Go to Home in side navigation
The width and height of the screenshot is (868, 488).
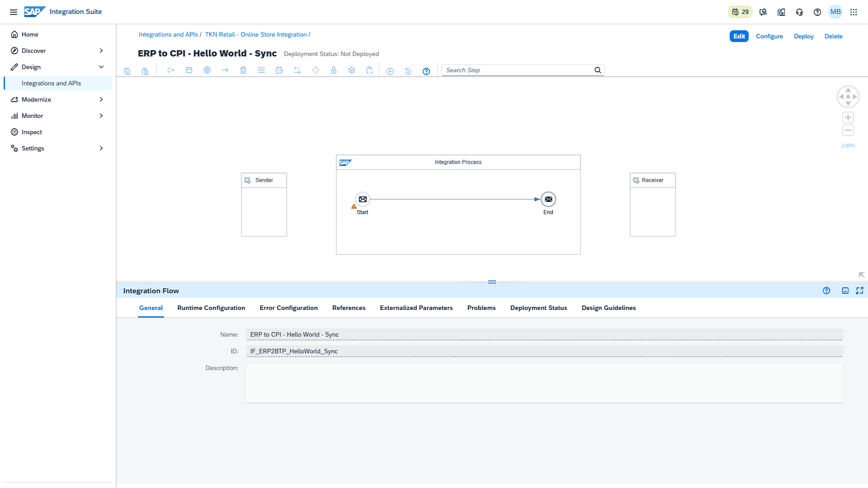click(58, 34)
